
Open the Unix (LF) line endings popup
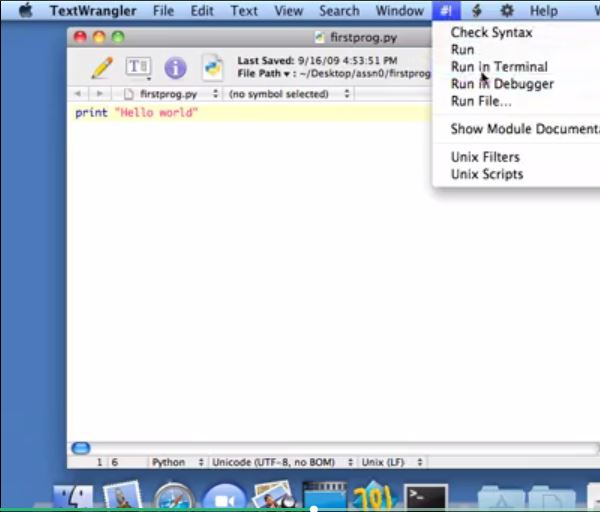click(392, 462)
